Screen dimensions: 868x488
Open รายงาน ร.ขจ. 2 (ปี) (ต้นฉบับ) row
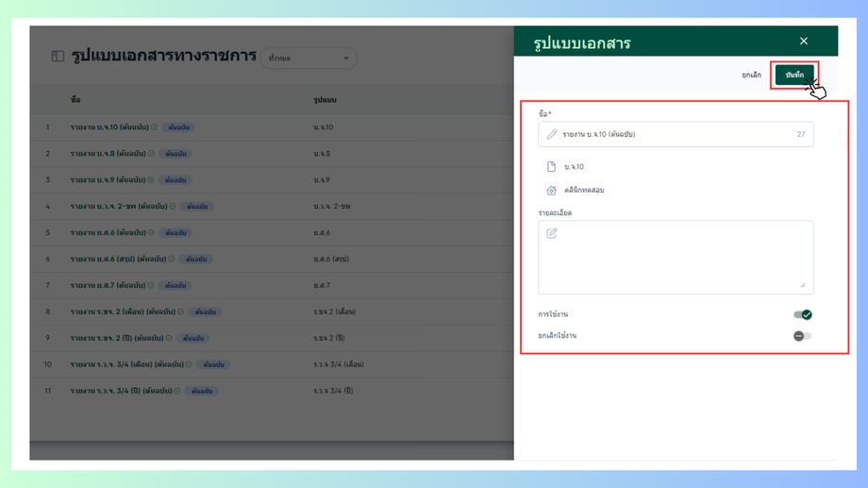click(x=117, y=338)
